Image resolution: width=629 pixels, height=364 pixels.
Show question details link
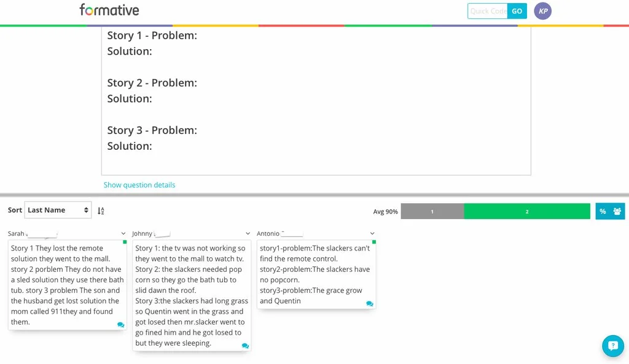(139, 185)
